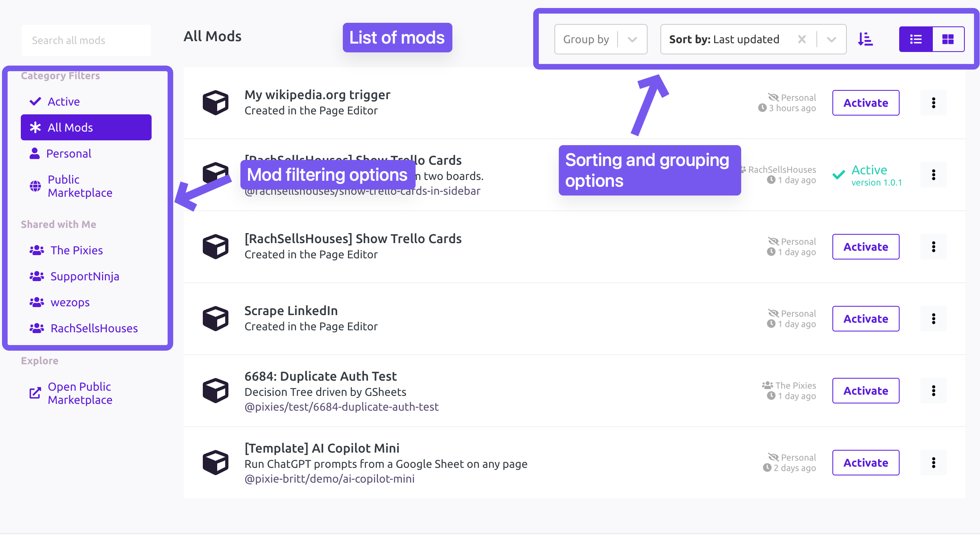Click cube icon of My wikipedia.org trigger

tap(215, 103)
